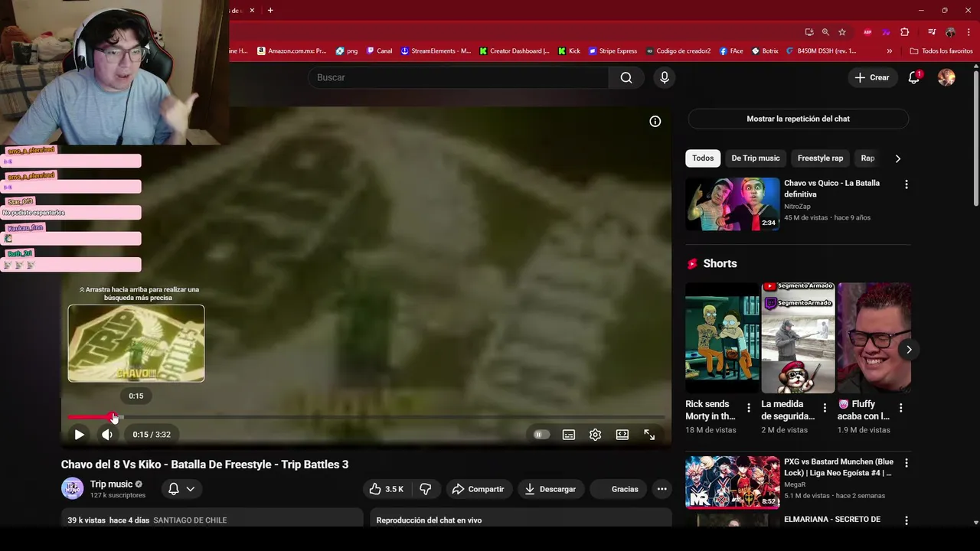Dislike the video
This screenshot has width=980, height=551.
pos(426,489)
